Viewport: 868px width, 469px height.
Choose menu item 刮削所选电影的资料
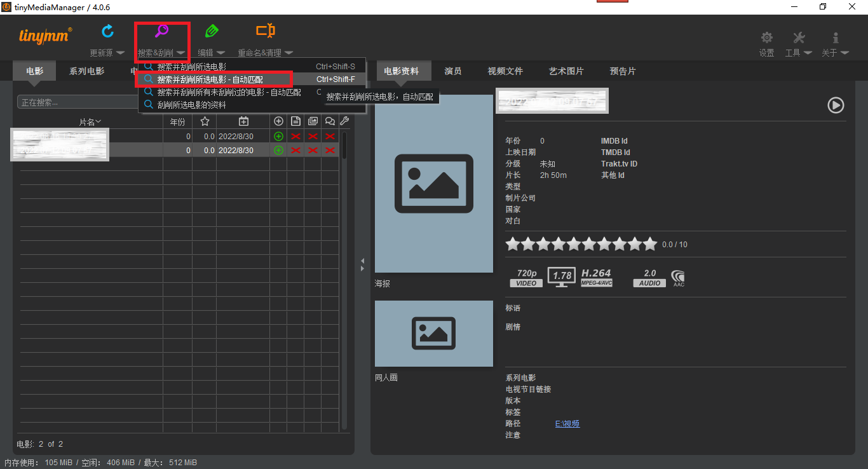click(x=252, y=105)
